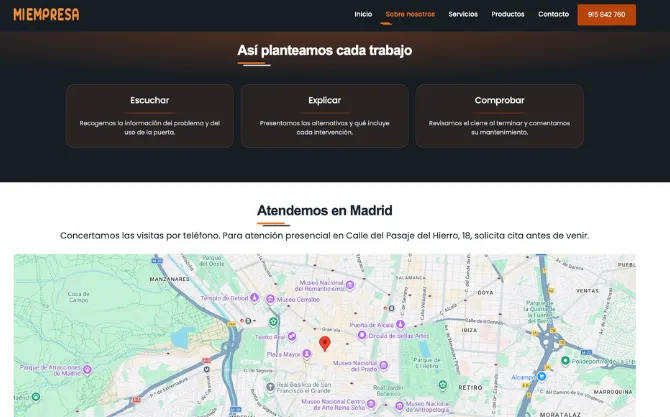Viewport: 670px width, 417px height.
Task: Click the red location pin on map
Action: (x=325, y=344)
